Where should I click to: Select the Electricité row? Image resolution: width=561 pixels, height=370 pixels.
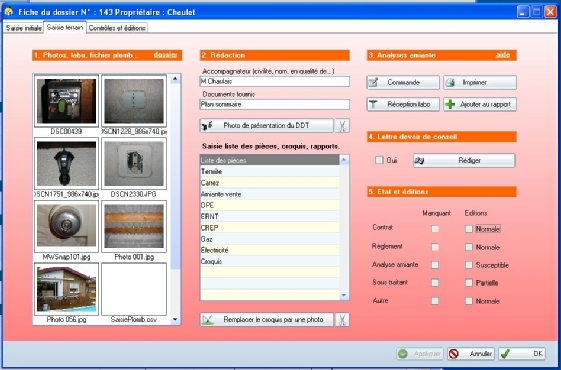tap(269, 250)
